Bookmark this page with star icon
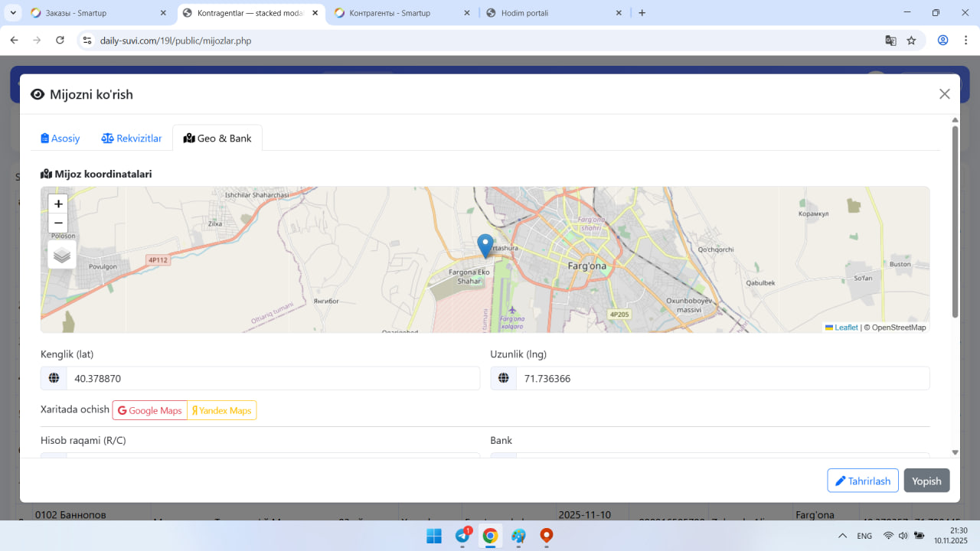 click(911, 41)
